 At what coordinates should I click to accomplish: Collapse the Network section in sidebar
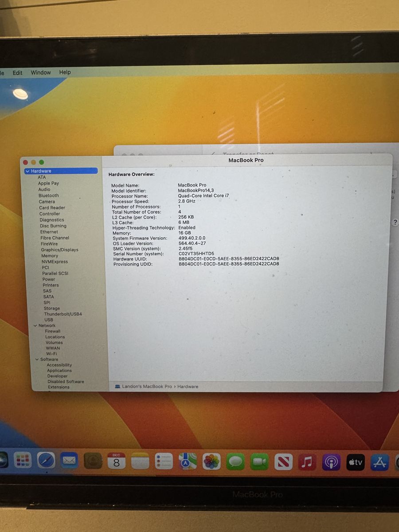[35, 325]
